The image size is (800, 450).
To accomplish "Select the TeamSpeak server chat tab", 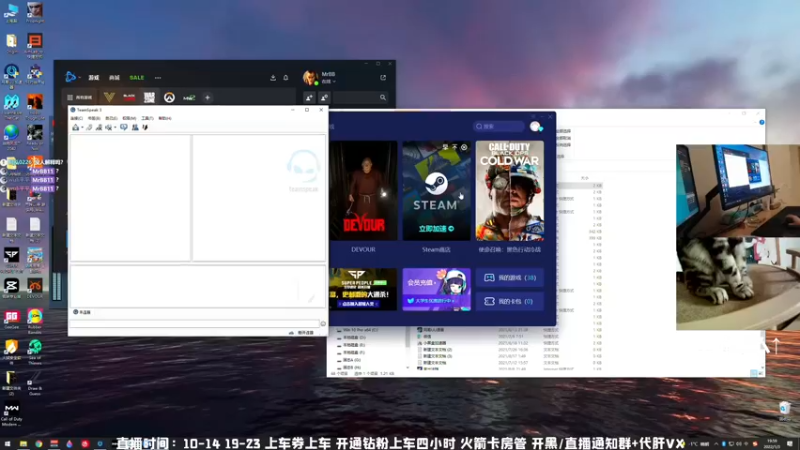I will 83,312.
